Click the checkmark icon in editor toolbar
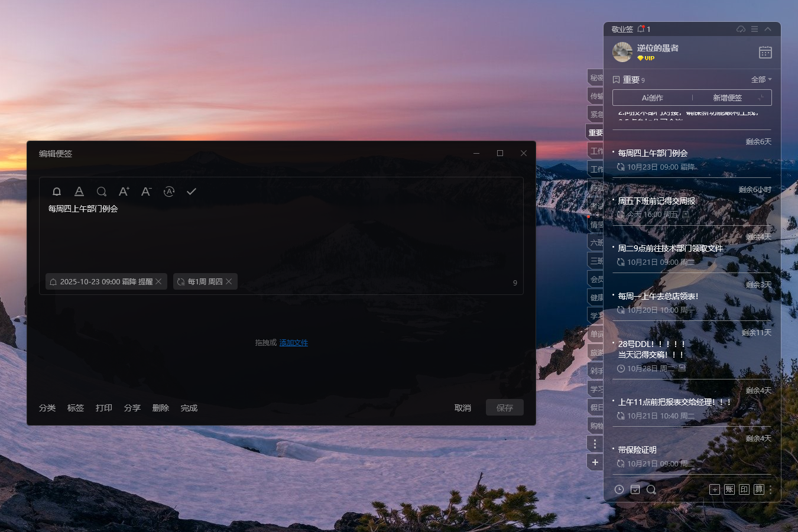 click(192, 192)
